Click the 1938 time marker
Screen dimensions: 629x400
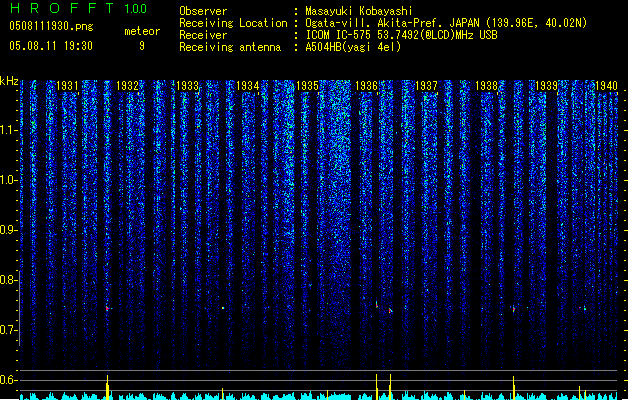[x=487, y=86]
